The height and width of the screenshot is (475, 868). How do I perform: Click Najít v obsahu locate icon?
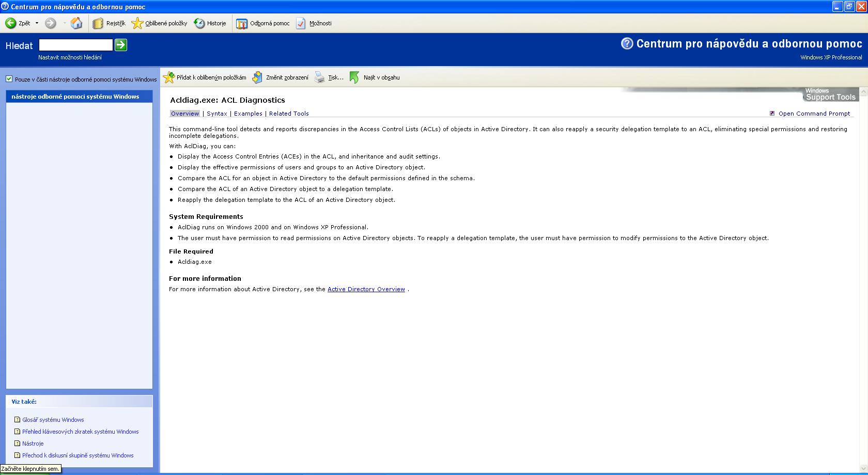(x=354, y=77)
